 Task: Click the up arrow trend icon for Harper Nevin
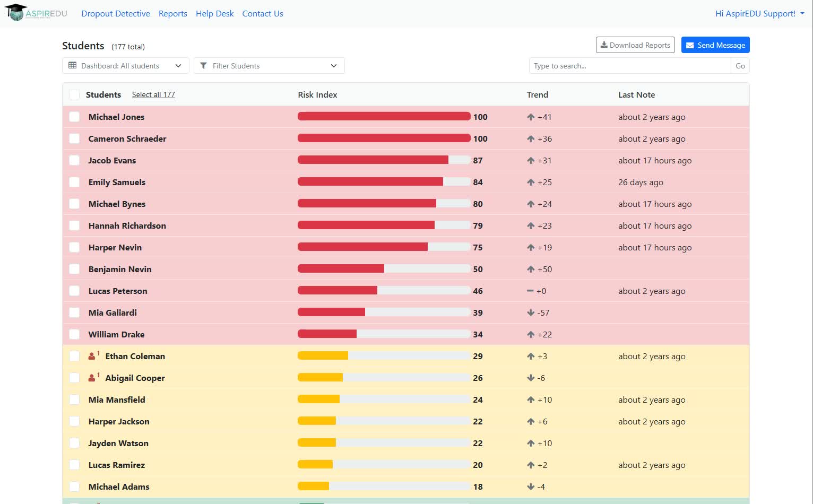(531, 247)
